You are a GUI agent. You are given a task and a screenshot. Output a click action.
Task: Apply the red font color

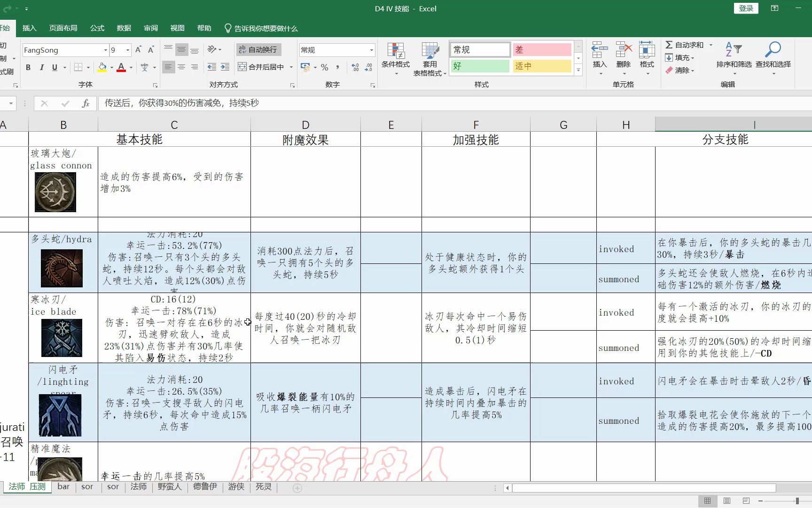pos(121,67)
